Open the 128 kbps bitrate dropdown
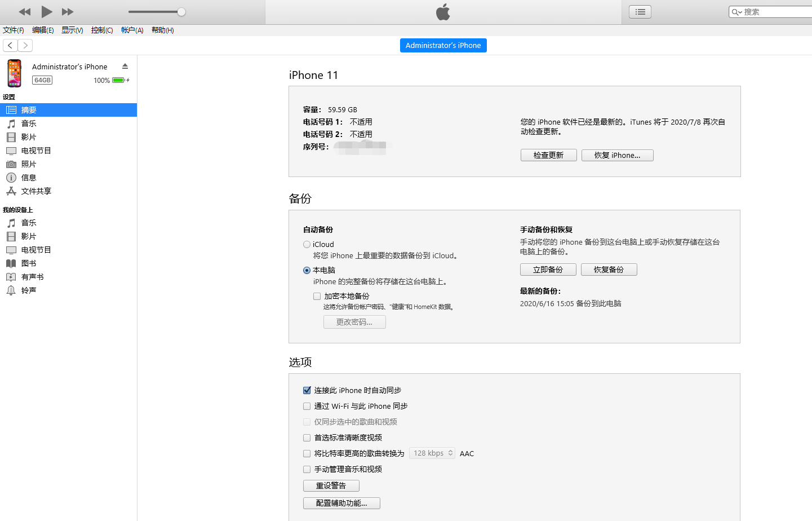 432,453
